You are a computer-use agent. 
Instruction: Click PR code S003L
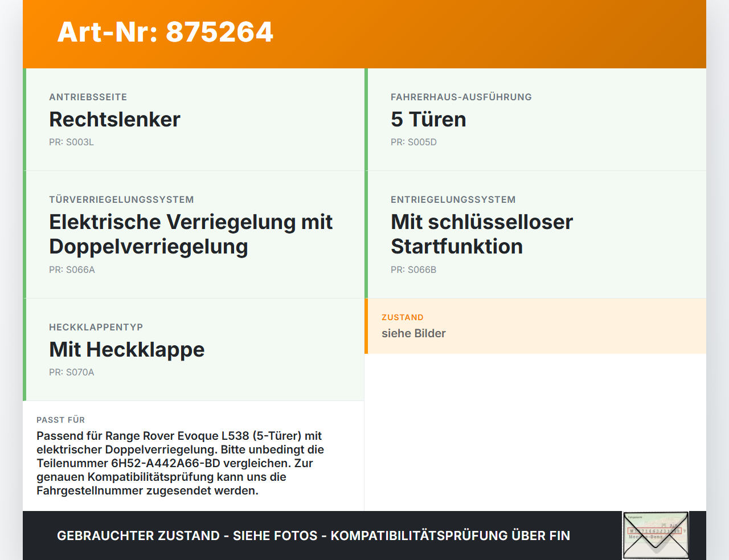[71, 142]
